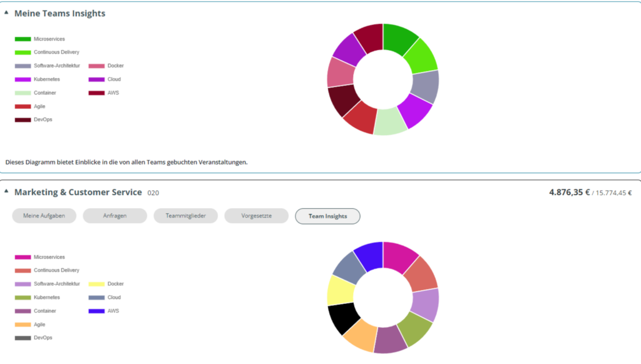
Task: Collapse the Meine Teams Insights panel
Action: tap(8, 13)
